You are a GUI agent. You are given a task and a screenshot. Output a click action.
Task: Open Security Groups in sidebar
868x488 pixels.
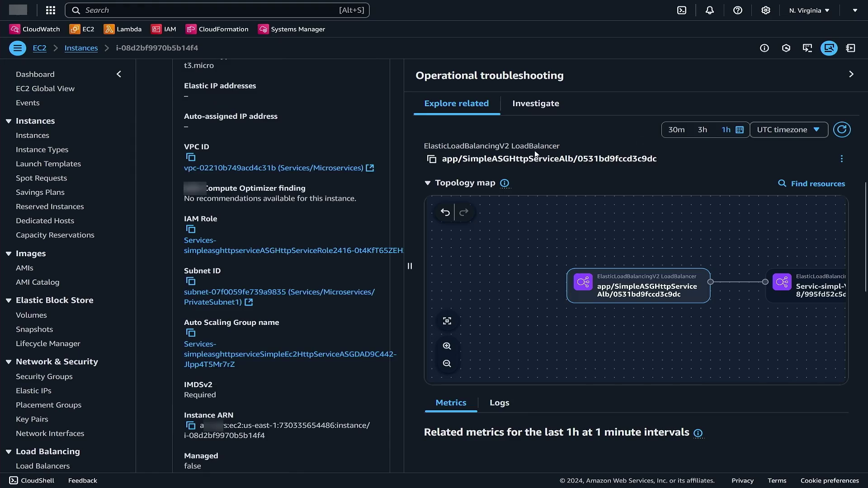(44, 376)
